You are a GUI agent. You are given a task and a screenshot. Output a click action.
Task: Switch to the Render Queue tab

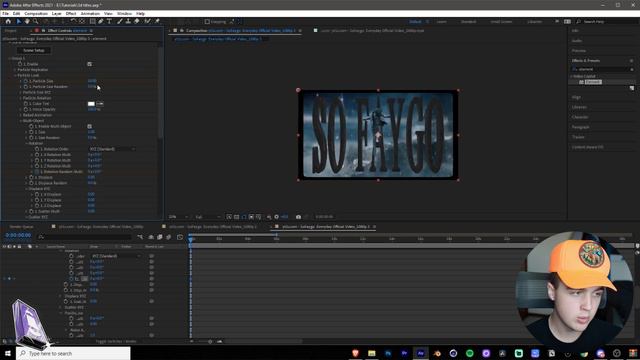coord(22,227)
